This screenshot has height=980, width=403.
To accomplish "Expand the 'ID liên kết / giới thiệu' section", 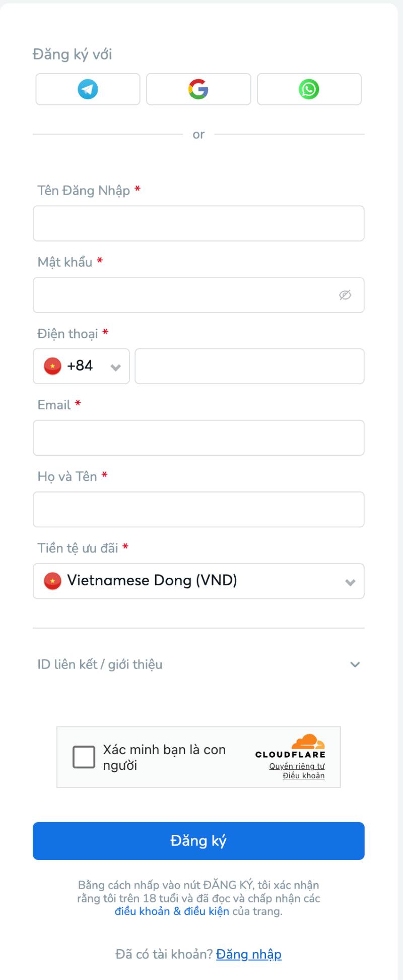I will (x=355, y=664).
